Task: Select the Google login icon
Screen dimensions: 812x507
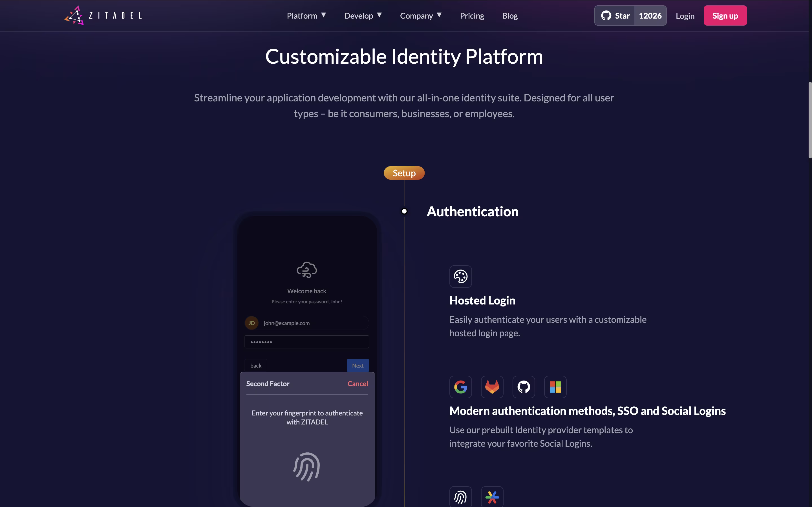Action: click(x=460, y=387)
